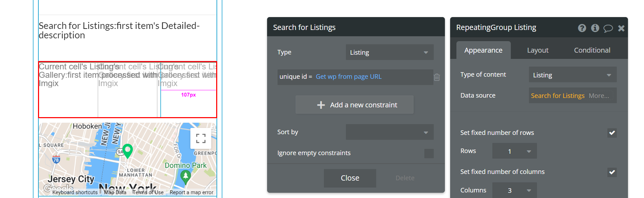Click Add a new constraint button
Image resolution: width=644 pixels, height=198 pixels.
(355, 105)
